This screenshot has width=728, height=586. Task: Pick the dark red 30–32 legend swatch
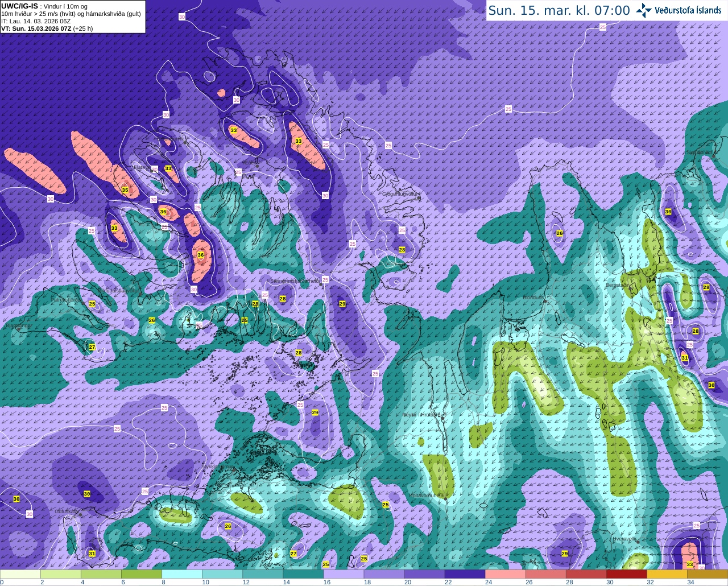pyautogui.click(x=626, y=574)
